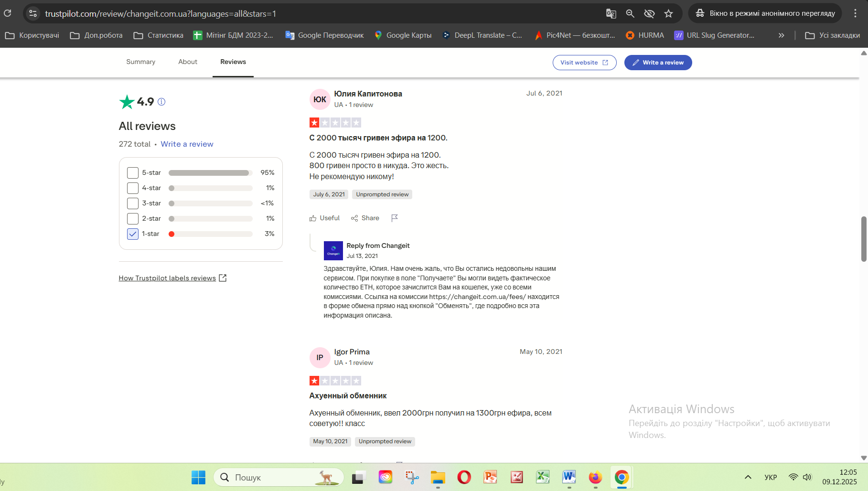Open Word from the taskbar

[x=569, y=477]
